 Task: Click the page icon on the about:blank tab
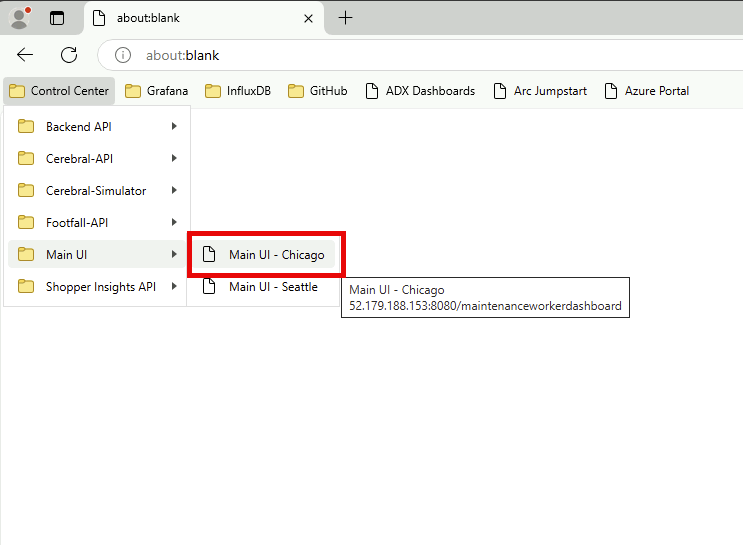pos(99,18)
